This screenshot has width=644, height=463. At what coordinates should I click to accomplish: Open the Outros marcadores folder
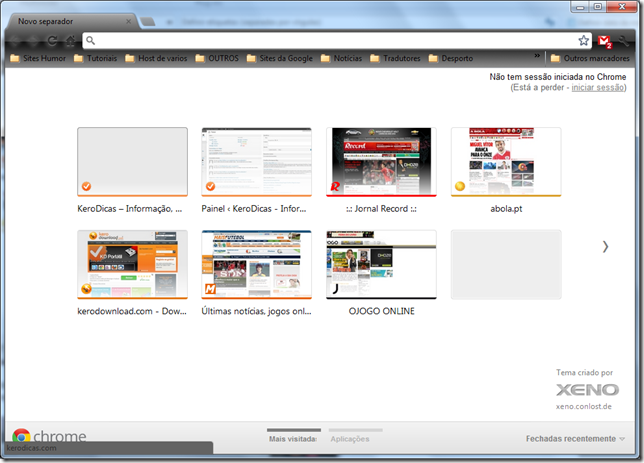(x=590, y=58)
